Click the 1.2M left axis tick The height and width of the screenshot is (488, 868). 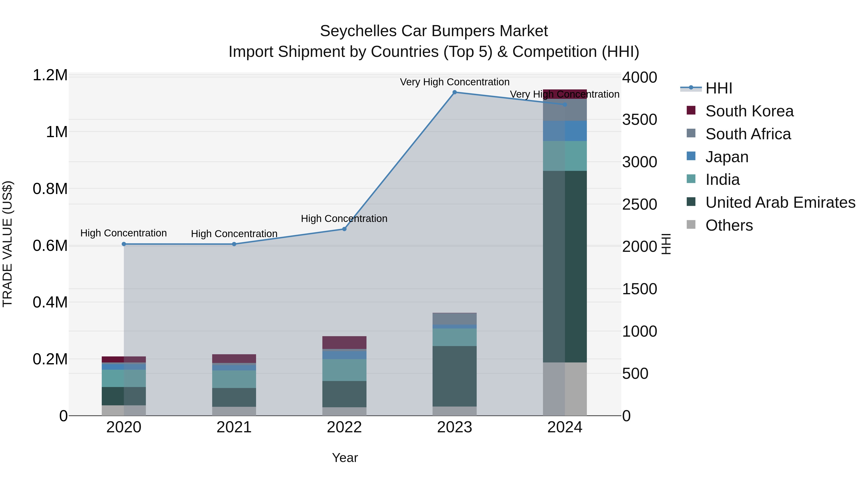click(x=50, y=75)
